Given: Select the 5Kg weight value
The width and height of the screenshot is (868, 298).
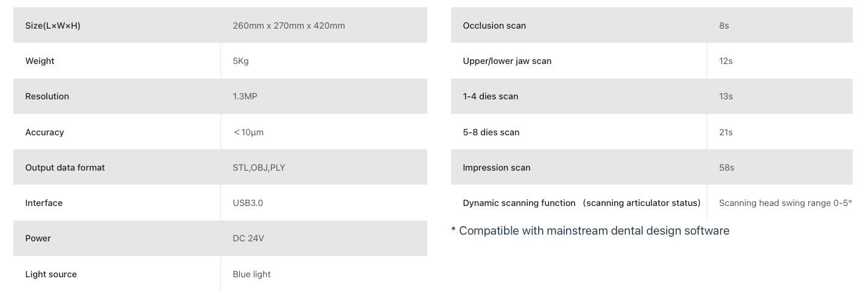Looking at the screenshot, I should 240,61.
